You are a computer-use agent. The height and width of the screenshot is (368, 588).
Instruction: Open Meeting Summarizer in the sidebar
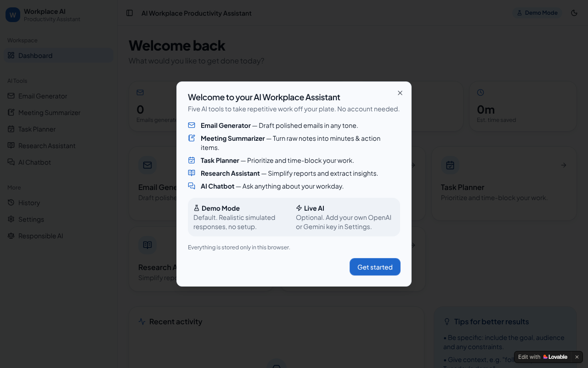pos(58,112)
